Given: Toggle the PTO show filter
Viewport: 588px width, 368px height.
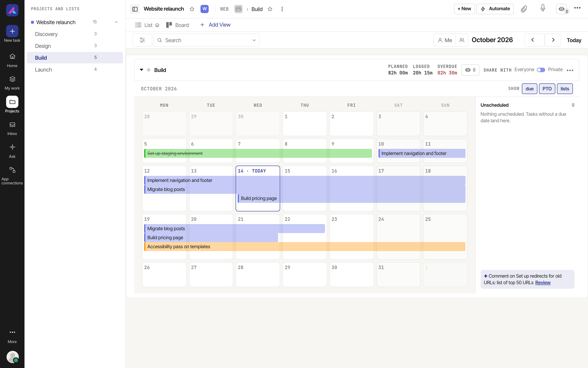Looking at the screenshot, I should pyautogui.click(x=547, y=89).
